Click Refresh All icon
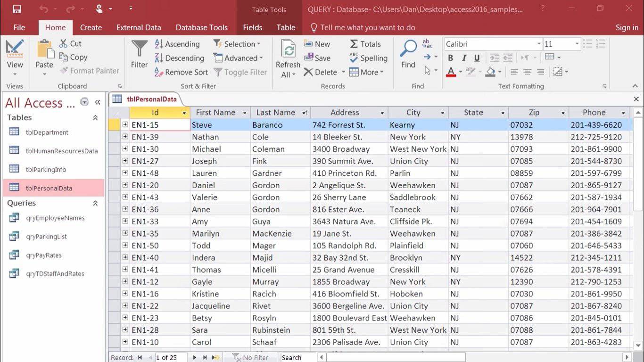Image resolution: width=644 pixels, height=362 pixels. coord(288,52)
